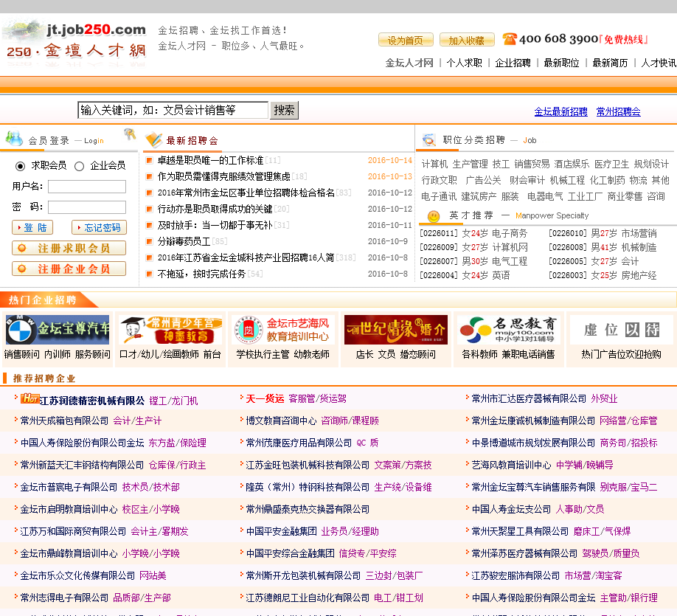Open company 常州志得电子有限公司
Screen dimensions: 677x616
tap(64, 598)
